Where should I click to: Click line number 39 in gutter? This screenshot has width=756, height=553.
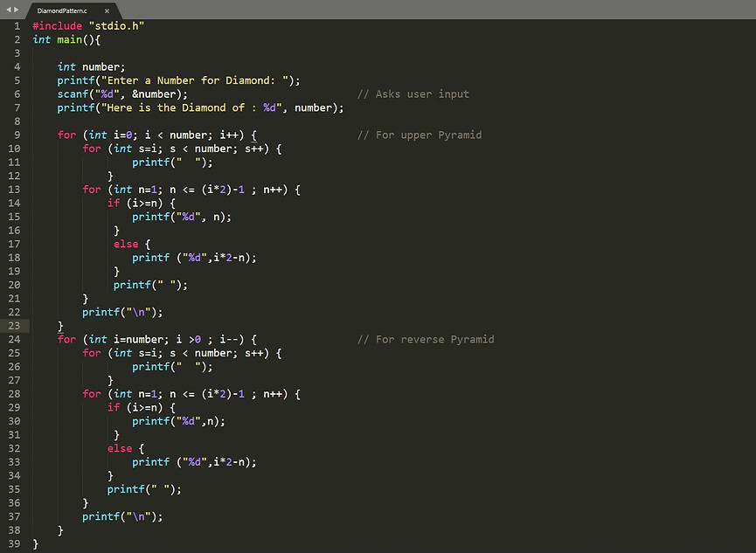(x=15, y=544)
